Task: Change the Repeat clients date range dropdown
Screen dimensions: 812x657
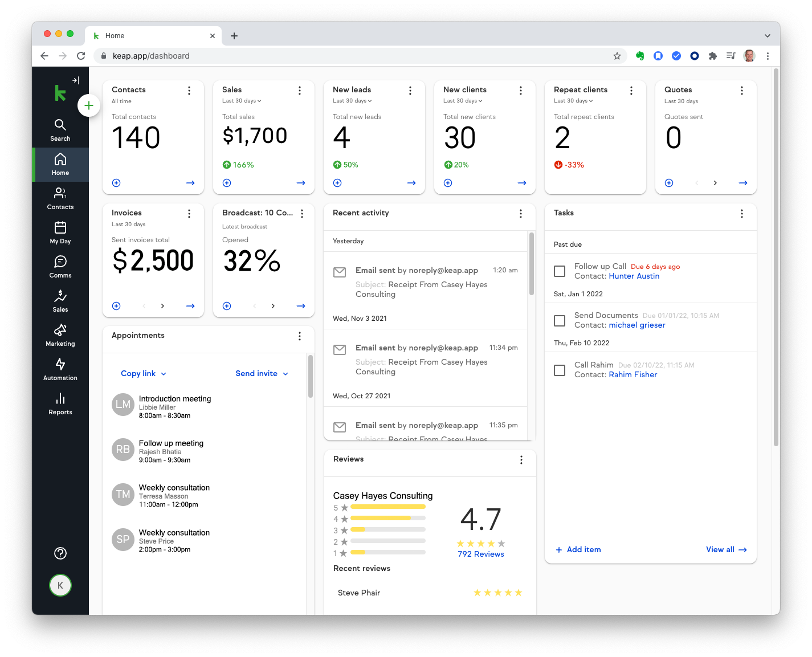Action: pyautogui.click(x=573, y=101)
